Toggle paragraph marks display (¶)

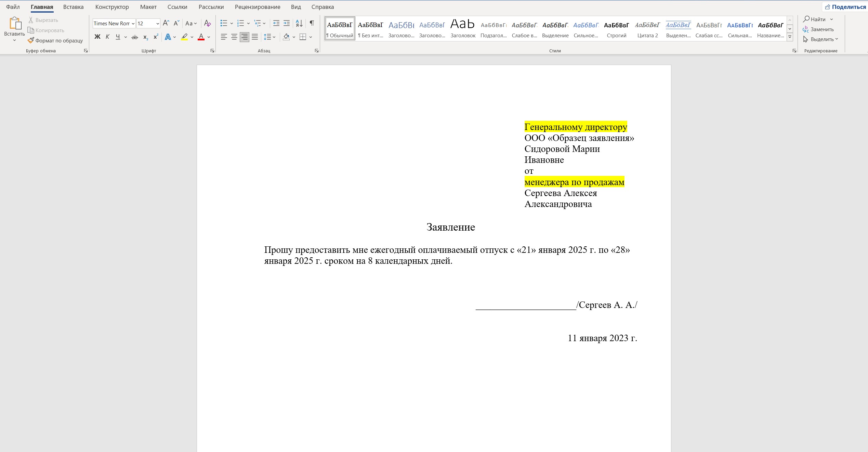(312, 23)
